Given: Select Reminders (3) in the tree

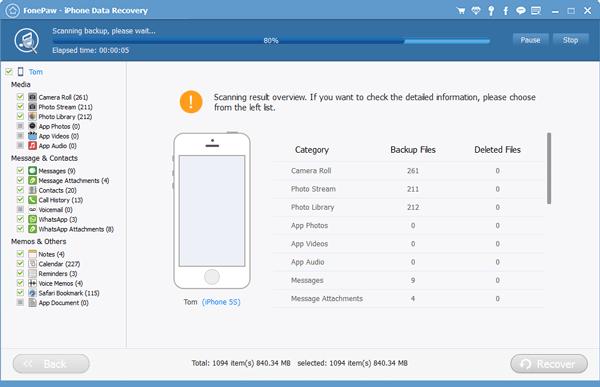Looking at the screenshot, I should click(58, 274).
